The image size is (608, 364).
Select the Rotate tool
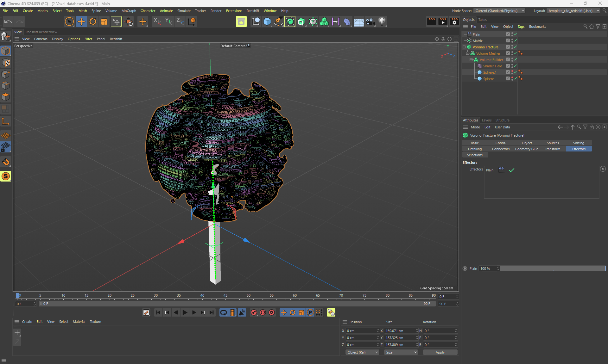click(x=93, y=22)
